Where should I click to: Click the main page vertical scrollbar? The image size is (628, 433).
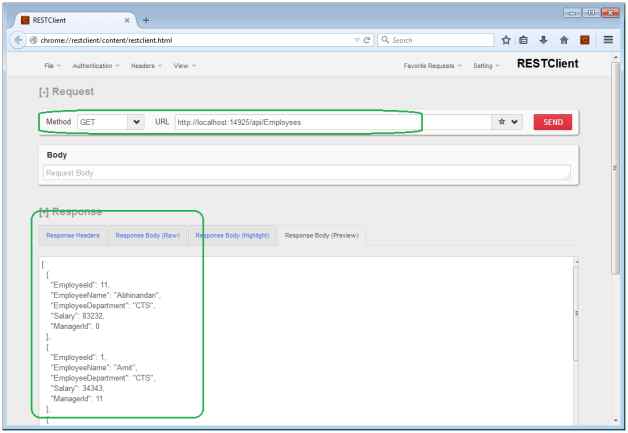(616, 169)
